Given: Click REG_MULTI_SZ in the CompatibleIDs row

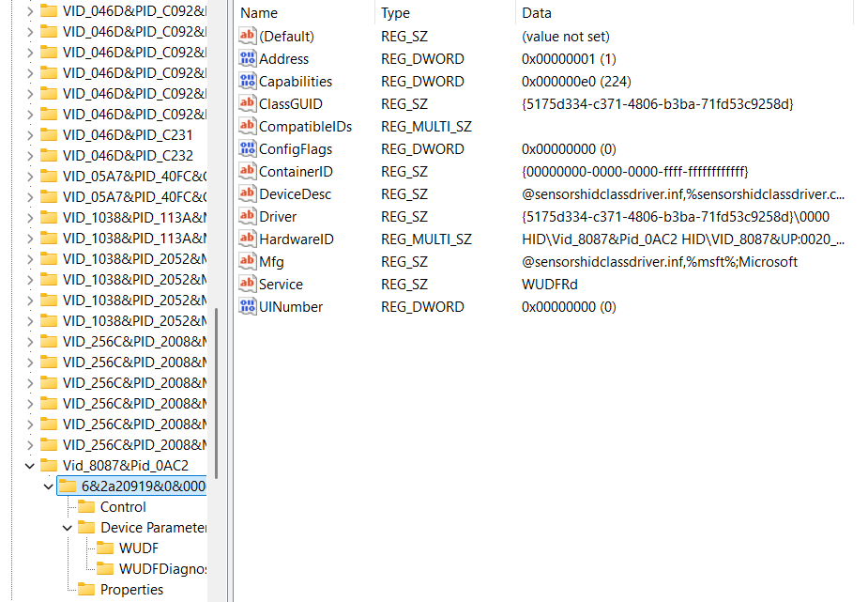Looking at the screenshot, I should click(x=426, y=127).
